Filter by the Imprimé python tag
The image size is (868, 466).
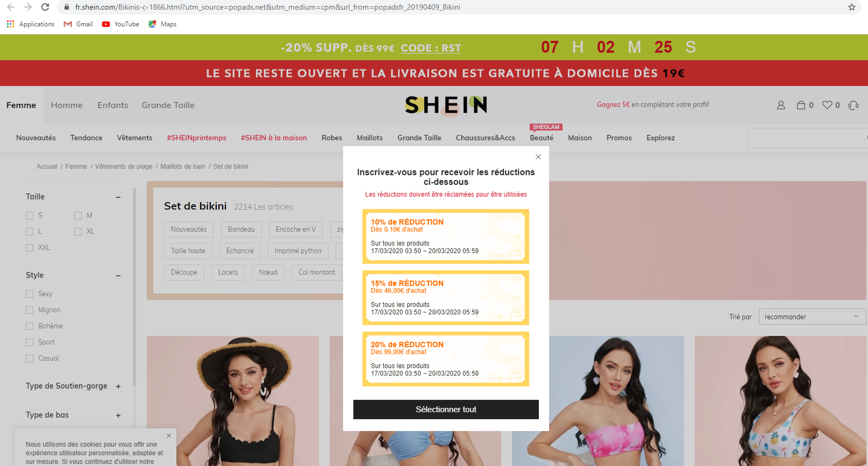tap(298, 251)
